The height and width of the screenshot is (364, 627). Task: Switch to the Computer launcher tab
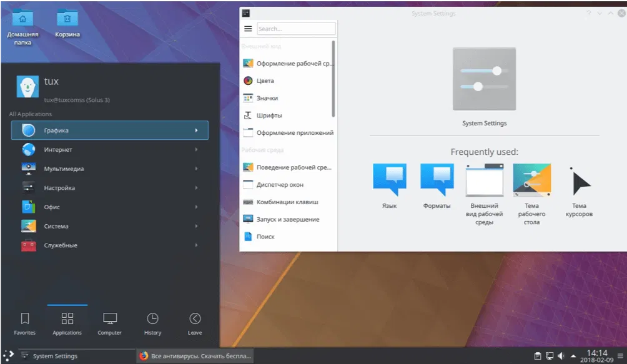click(109, 323)
